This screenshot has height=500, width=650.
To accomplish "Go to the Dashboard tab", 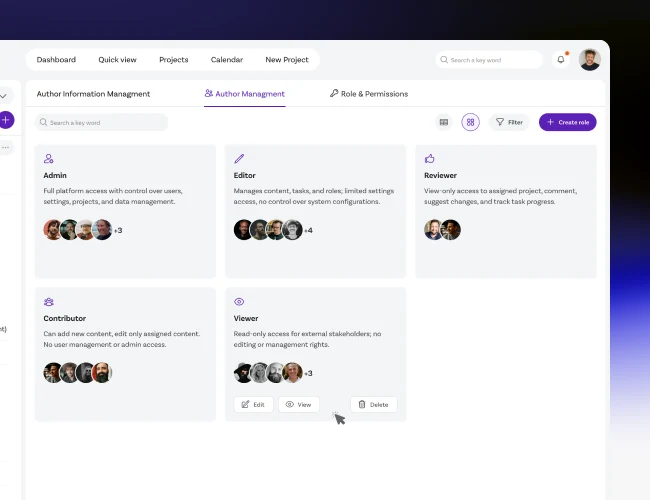I will [x=56, y=60].
